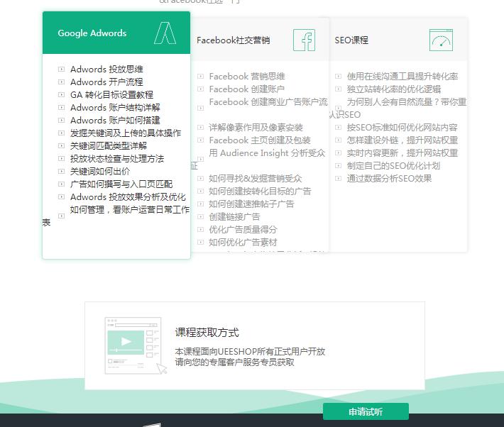Click the lesson text 如何创建速推帖子广告

[x=251, y=204]
